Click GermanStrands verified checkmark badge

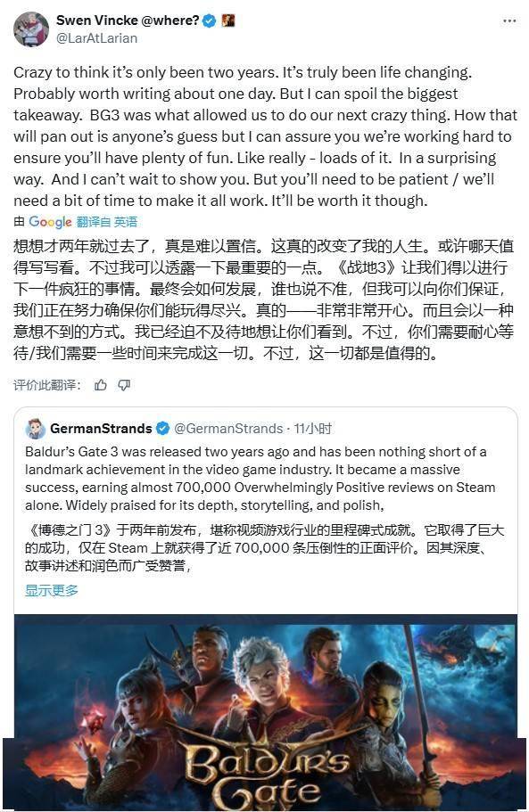coord(162,429)
